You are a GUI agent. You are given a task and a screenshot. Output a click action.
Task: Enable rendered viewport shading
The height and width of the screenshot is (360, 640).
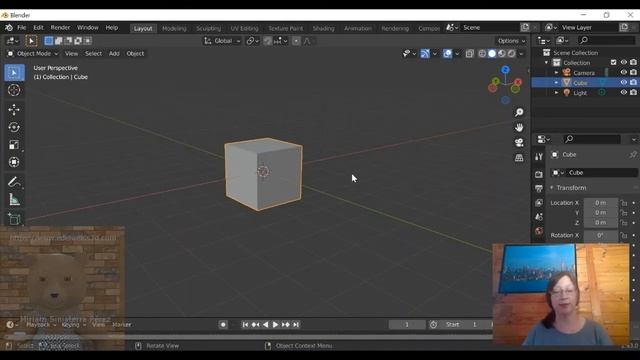coord(511,53)
